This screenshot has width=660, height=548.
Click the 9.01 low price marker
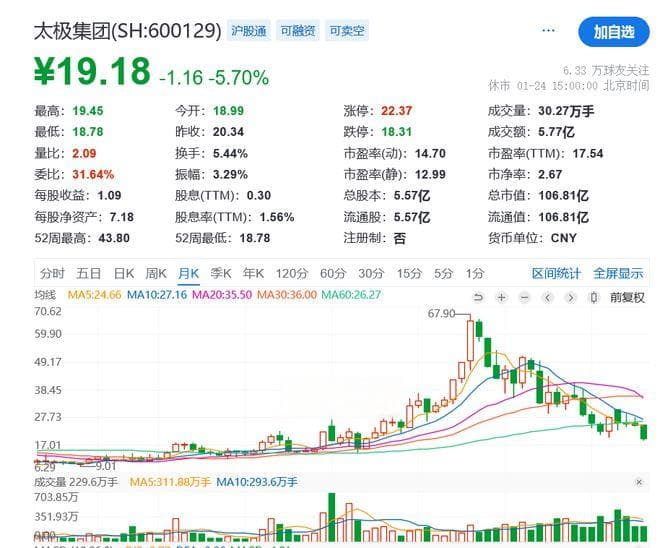point(106,466)
